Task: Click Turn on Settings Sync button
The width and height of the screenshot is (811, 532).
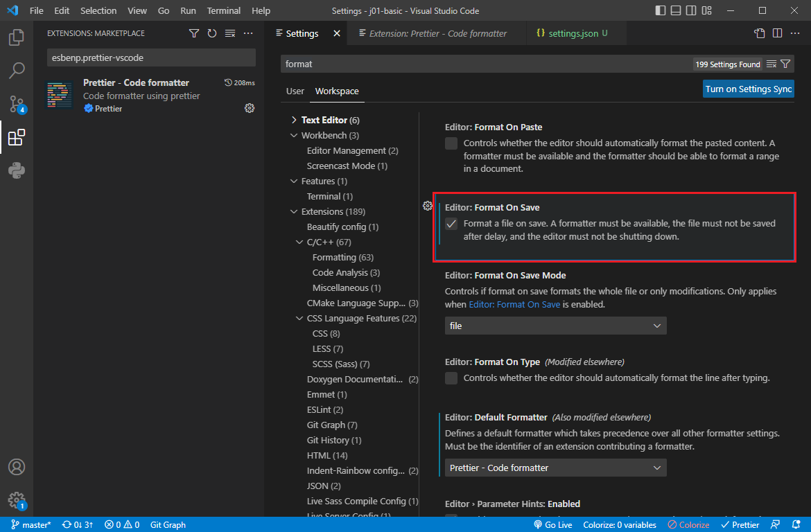Action: [x=748, y=89]
